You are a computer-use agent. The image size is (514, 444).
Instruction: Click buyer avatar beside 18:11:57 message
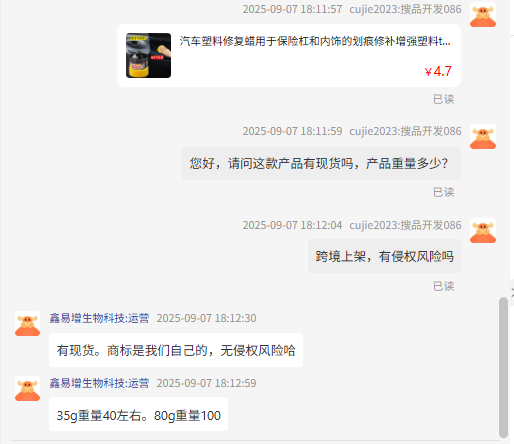coord(483,16)
